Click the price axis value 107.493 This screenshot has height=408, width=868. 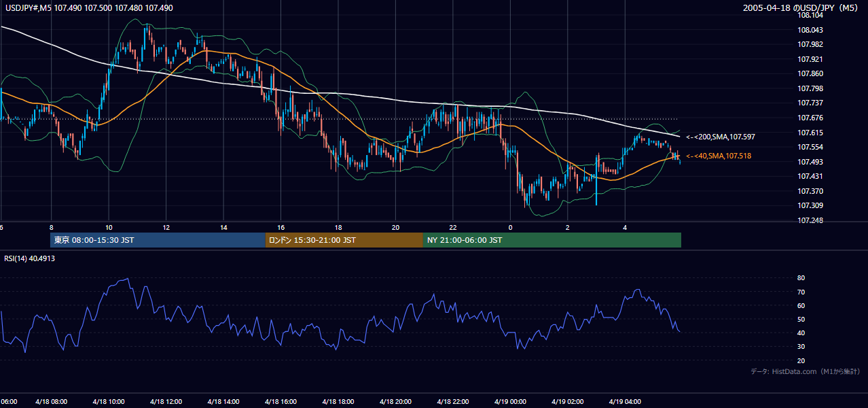click(x=810, y=162)
